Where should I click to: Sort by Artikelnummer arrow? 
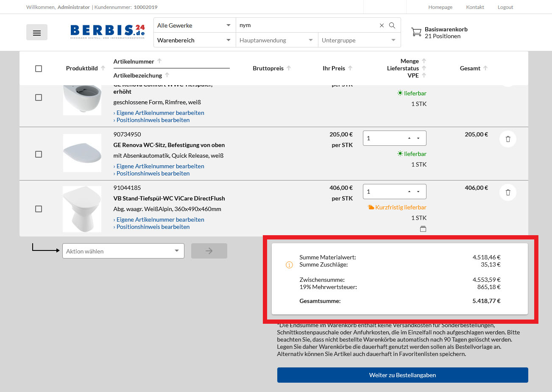159,61
